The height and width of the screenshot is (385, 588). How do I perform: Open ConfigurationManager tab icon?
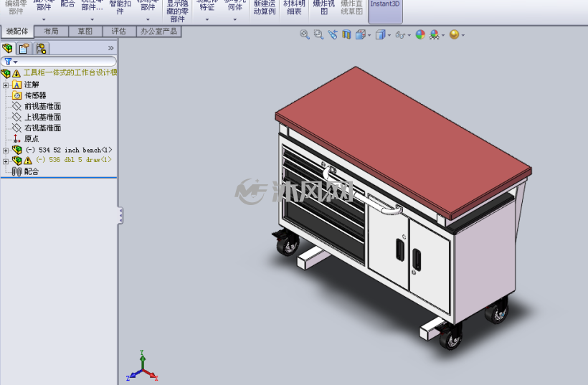pyautogui.click(x=41, y=48)
